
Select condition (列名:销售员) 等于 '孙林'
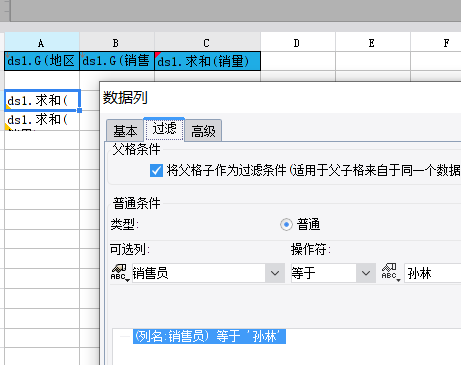209,336
